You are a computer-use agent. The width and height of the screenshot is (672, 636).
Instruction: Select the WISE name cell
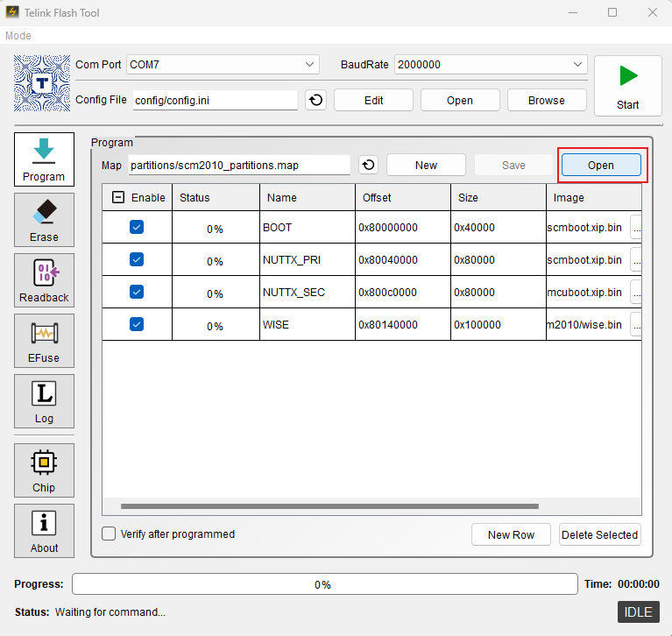pyautogui.click(x=308, y=324)
